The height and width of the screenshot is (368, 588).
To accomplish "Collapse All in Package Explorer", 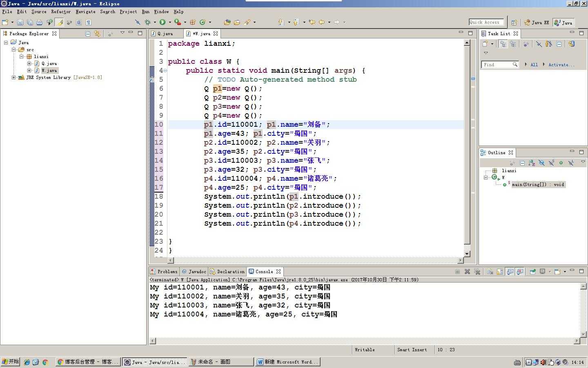I will (x=87, y=34).
